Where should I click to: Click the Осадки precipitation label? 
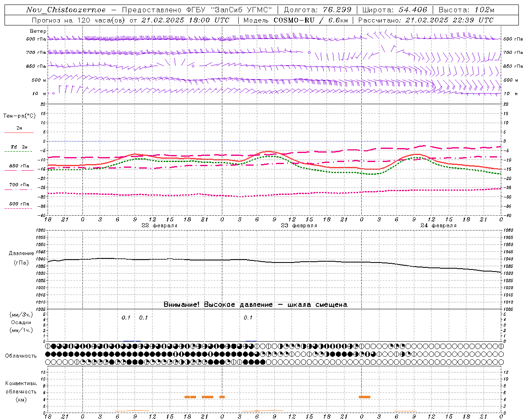[x=21, y=322]
